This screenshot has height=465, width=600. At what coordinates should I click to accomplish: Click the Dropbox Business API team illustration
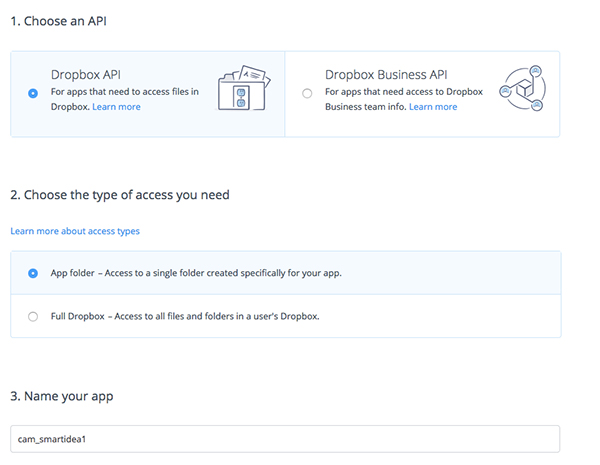click(523, 88)
